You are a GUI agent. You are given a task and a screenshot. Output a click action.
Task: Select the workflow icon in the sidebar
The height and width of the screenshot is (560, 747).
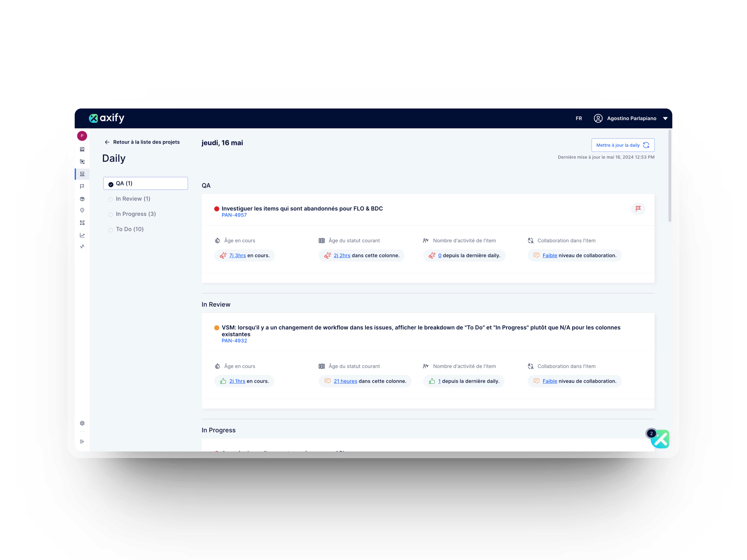click(x=82, y=161)
